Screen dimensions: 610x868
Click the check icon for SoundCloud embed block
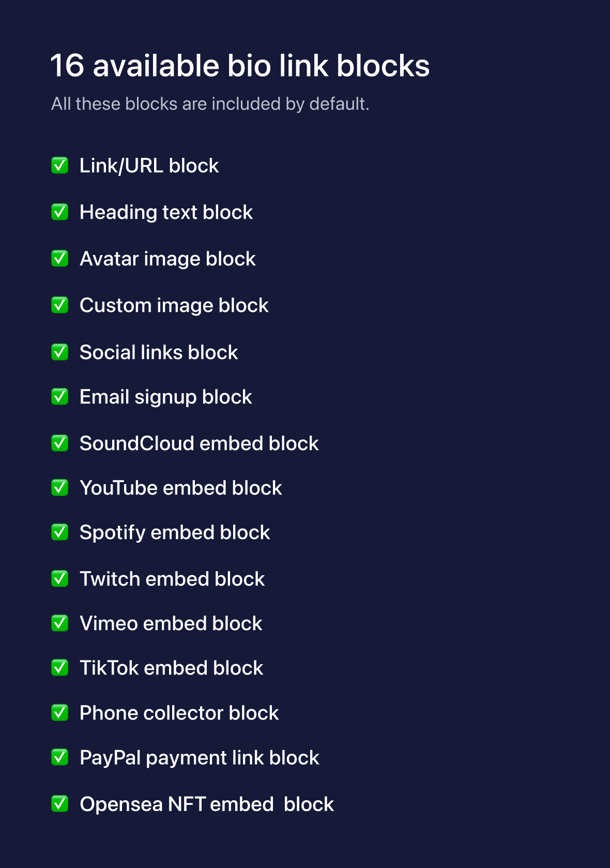(x=60, y=443)
